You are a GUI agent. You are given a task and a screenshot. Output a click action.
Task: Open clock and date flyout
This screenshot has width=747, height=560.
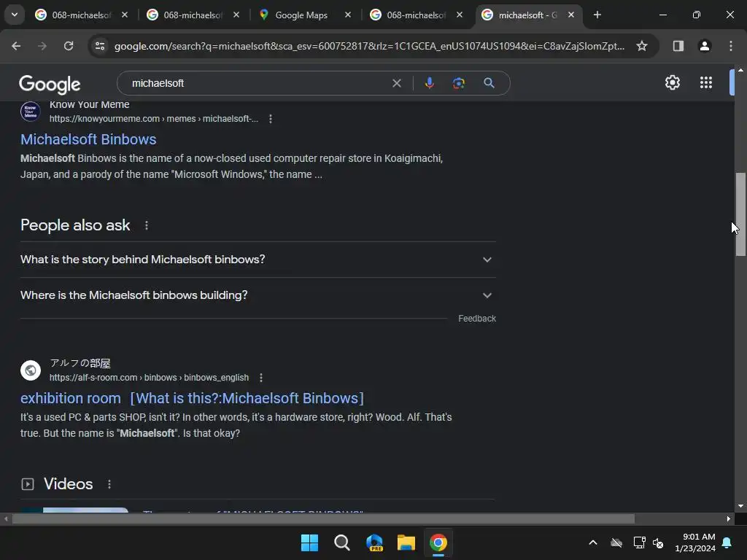[x=695, y=542]
